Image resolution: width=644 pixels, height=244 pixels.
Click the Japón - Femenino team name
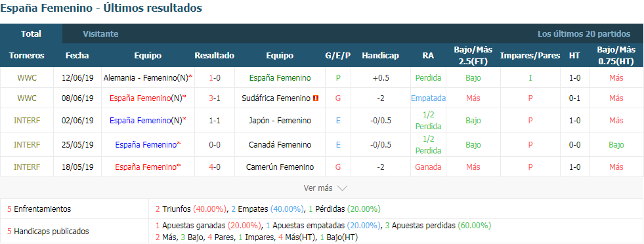pos(280,121)
